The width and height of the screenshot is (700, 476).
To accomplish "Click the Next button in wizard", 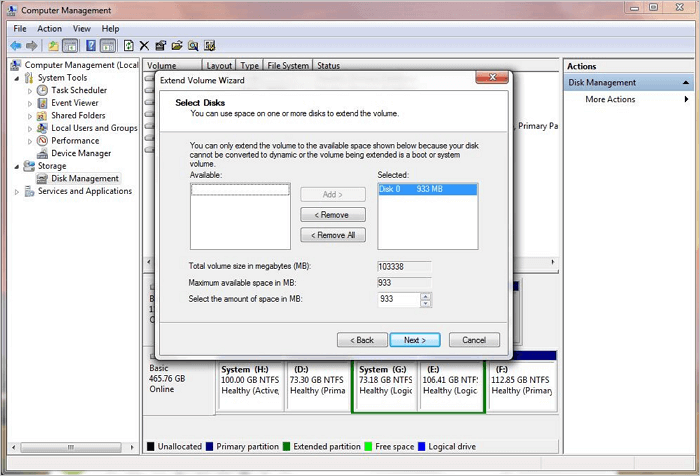I will (x=415, y=340).
